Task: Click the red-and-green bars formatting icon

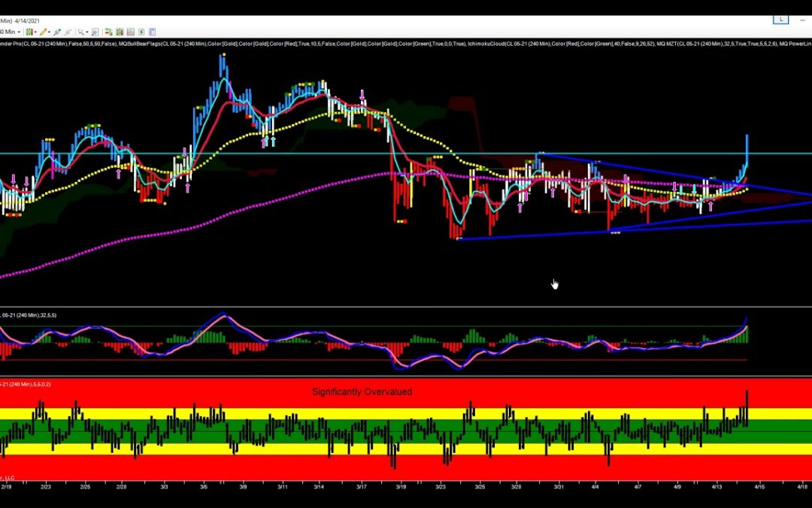Action: point(107,32)
